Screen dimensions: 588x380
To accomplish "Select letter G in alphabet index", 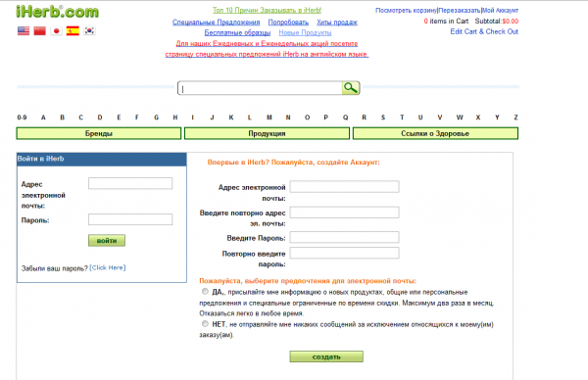I will click(156, 118).
